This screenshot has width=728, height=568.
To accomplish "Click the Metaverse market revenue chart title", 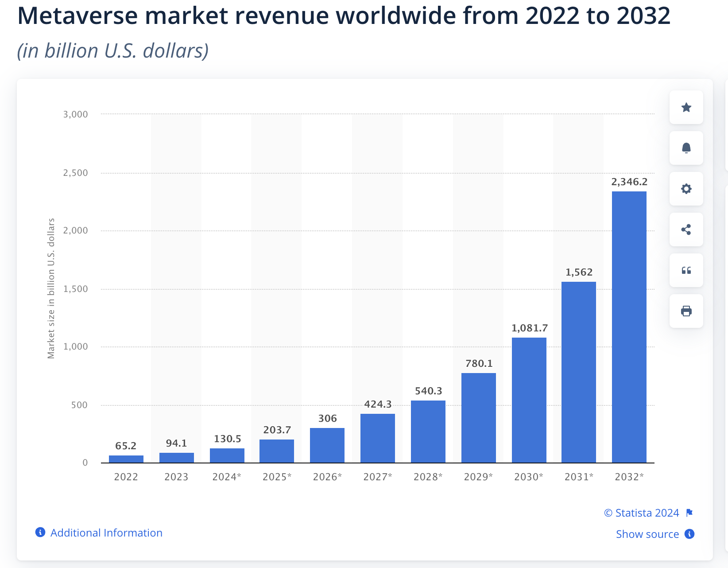I will point(344,16).
